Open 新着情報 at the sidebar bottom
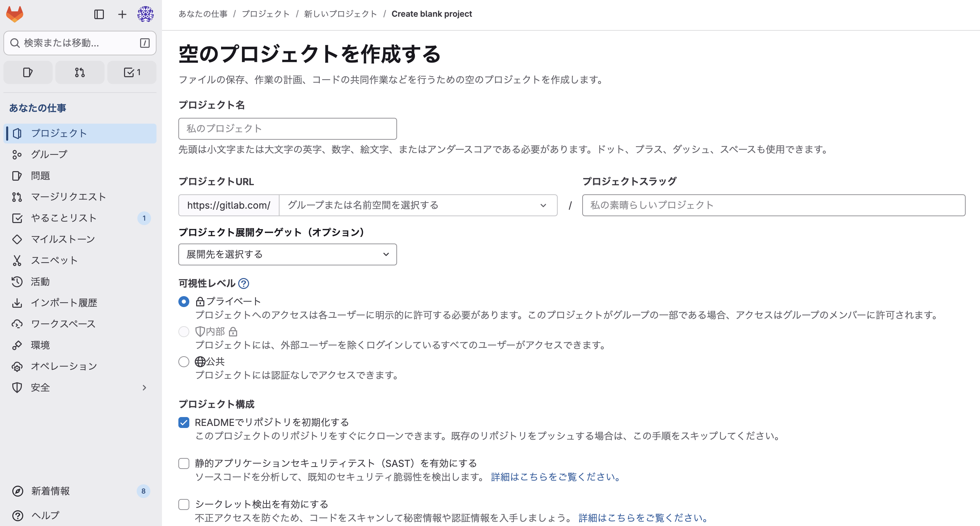Screen dimensions: 980x526 80,492
